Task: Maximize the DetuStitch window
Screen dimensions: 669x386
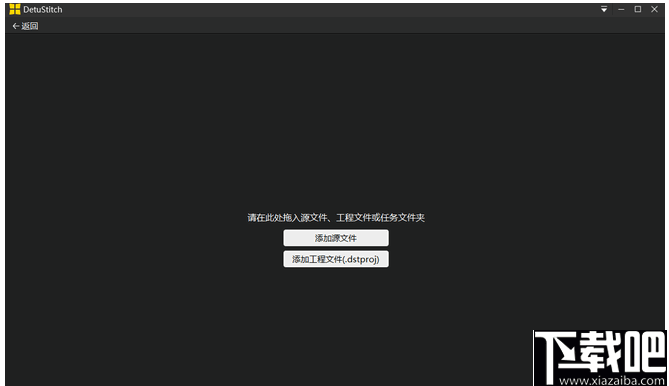Action: pos(637,9)
